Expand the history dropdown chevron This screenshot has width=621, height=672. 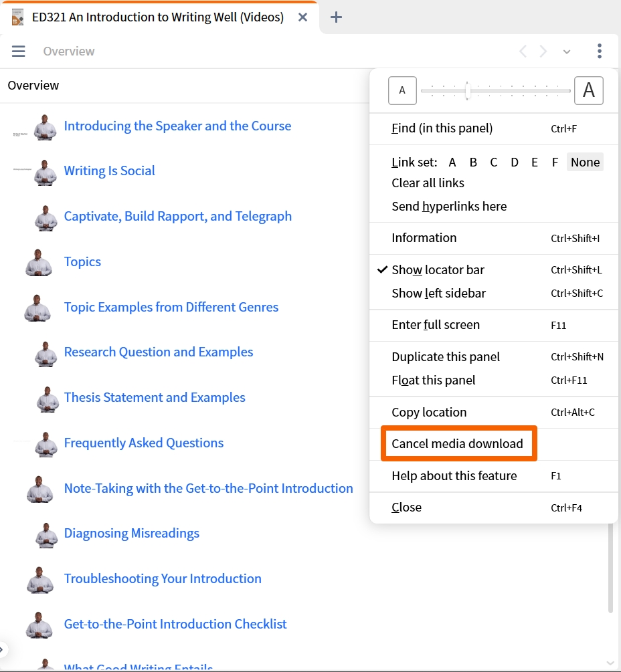click(x=567, y=52)
